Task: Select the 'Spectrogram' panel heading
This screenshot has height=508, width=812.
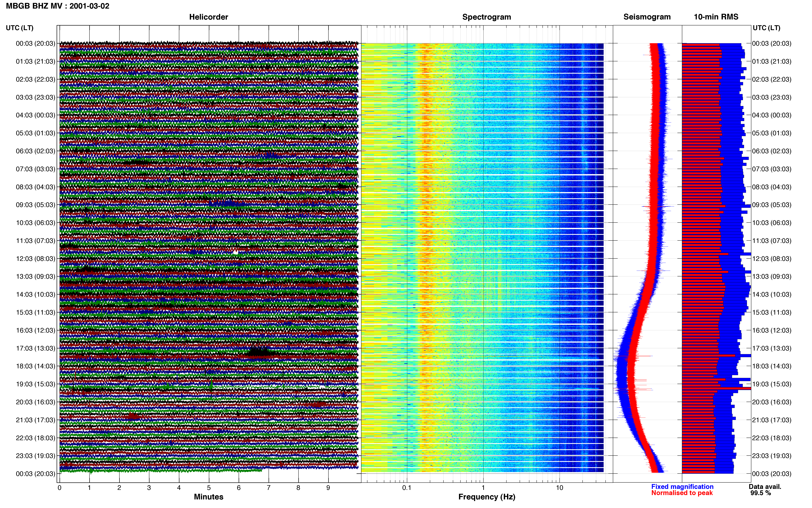Action: click(x=487, y=17)
